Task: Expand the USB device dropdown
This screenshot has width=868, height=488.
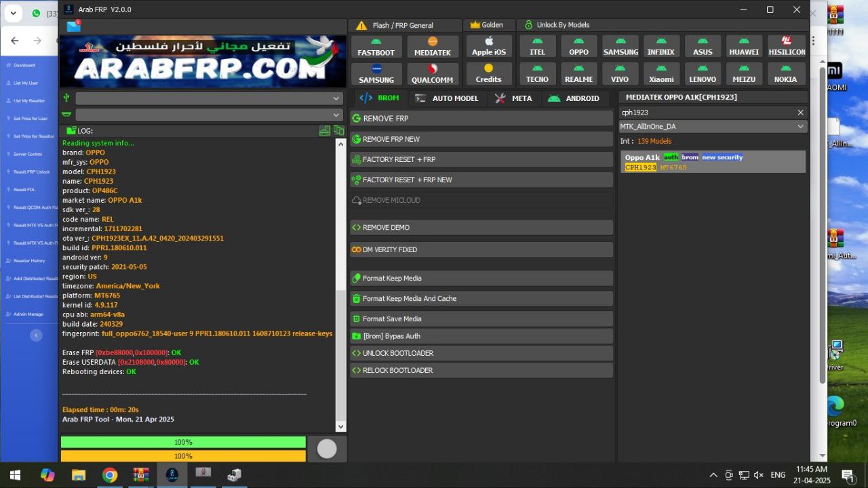Action: [x=209, y=98]
